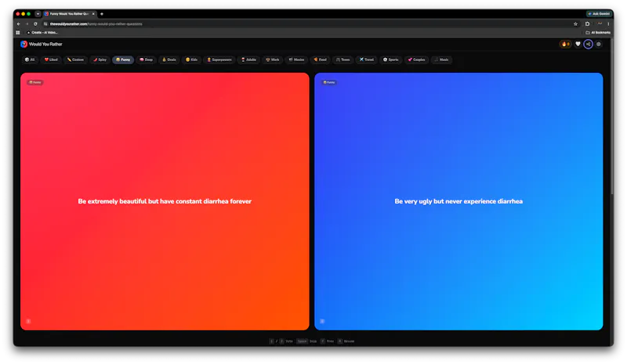Reload the page with the refresh icon
This screenshot has height=364, width=627.
(x=35, y=24)
